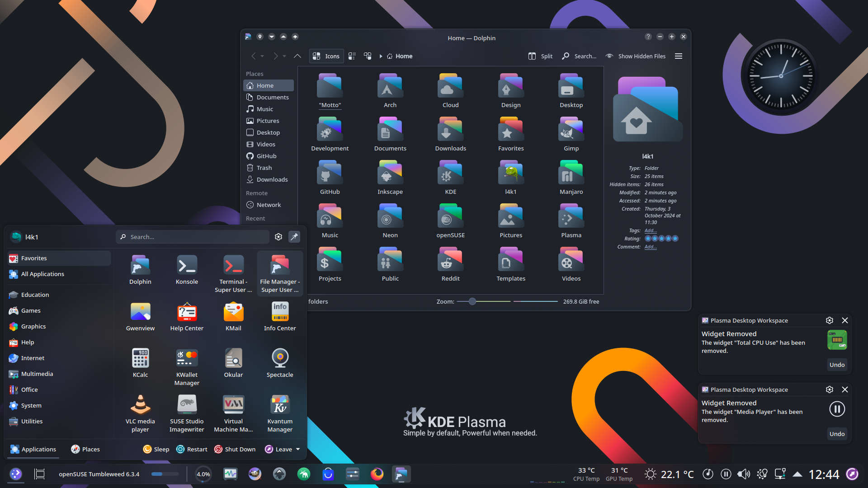The image size is (868, 488).
Task: Launch Gwenview image viewer
Action: click(x=140, y=316)
